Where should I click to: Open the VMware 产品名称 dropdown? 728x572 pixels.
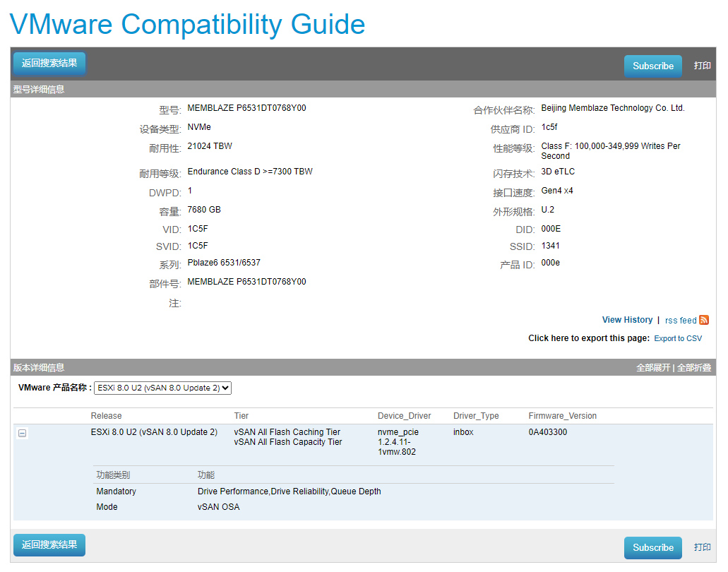pyautogui.click(x=162, y=388)
